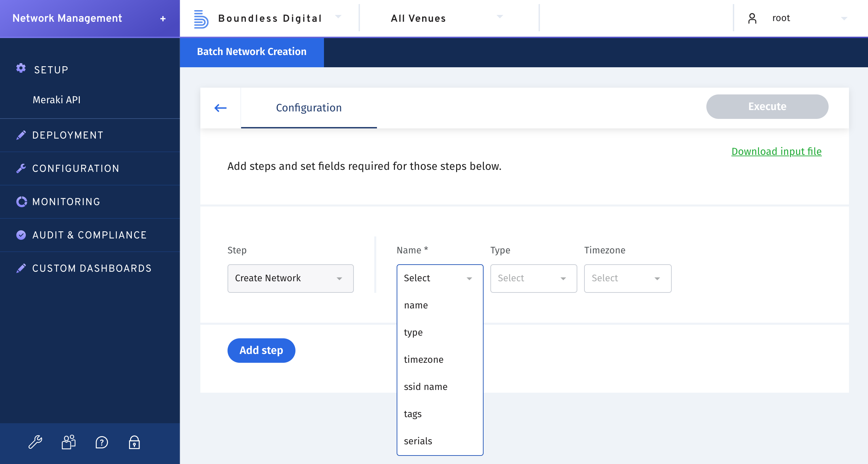Open the Create Network step dropdown
The height and width of the screenshot is (464, 868).
click(290, 278)
